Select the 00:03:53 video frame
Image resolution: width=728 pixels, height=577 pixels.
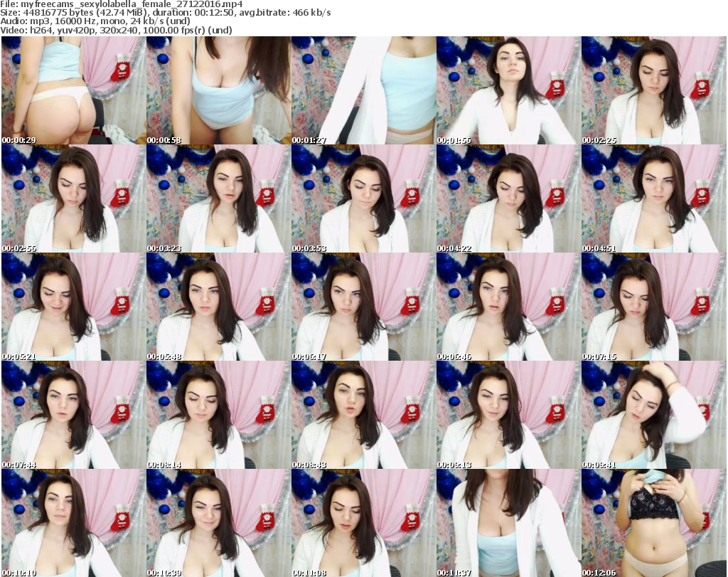point(363,198)
